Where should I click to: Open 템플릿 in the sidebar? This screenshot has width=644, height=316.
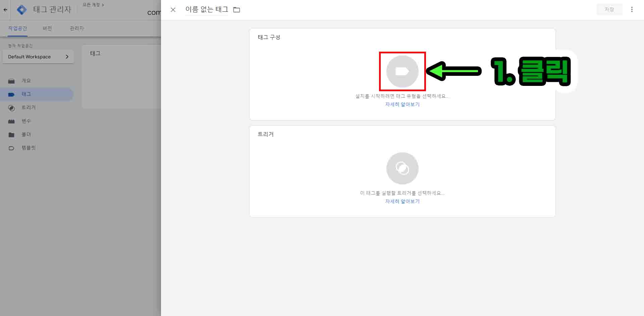coord(37,148)
